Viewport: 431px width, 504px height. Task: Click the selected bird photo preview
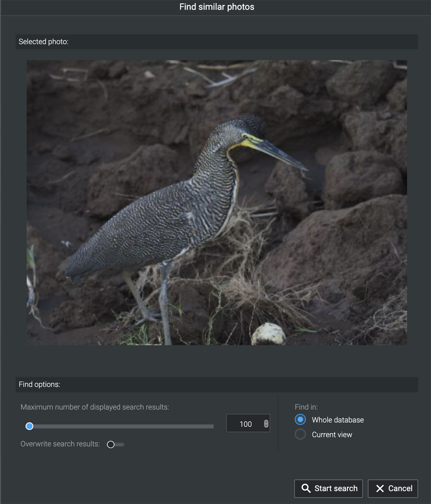[x=217, y=202]
